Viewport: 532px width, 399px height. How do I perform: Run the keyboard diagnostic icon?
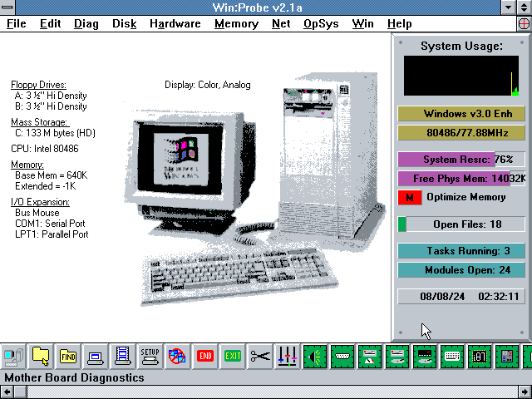(452, 357)
